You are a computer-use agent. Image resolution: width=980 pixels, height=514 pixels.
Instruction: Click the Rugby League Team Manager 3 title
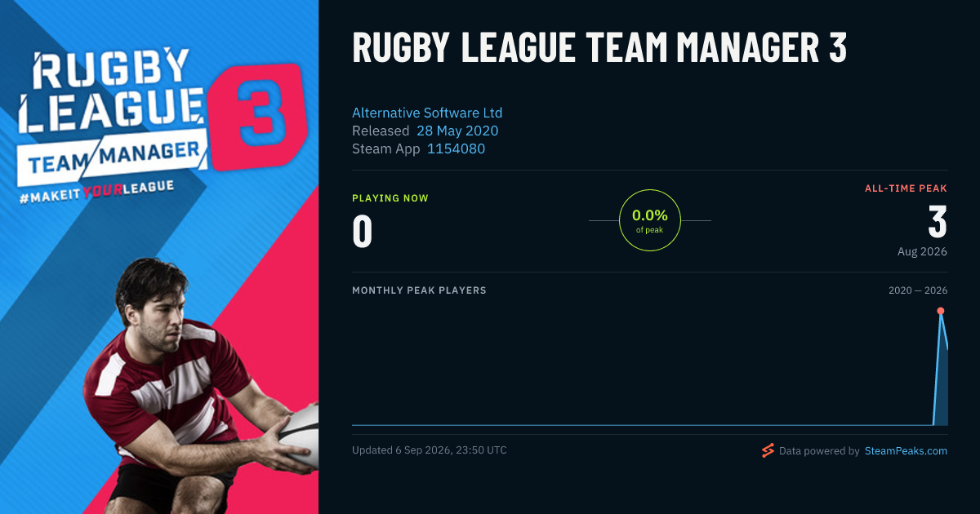pos(599,48)
